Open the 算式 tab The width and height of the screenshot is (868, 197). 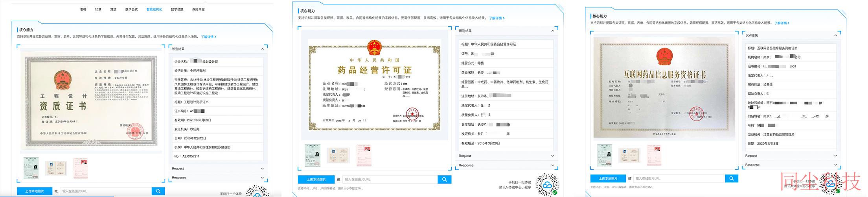click(x=113, y=9)
